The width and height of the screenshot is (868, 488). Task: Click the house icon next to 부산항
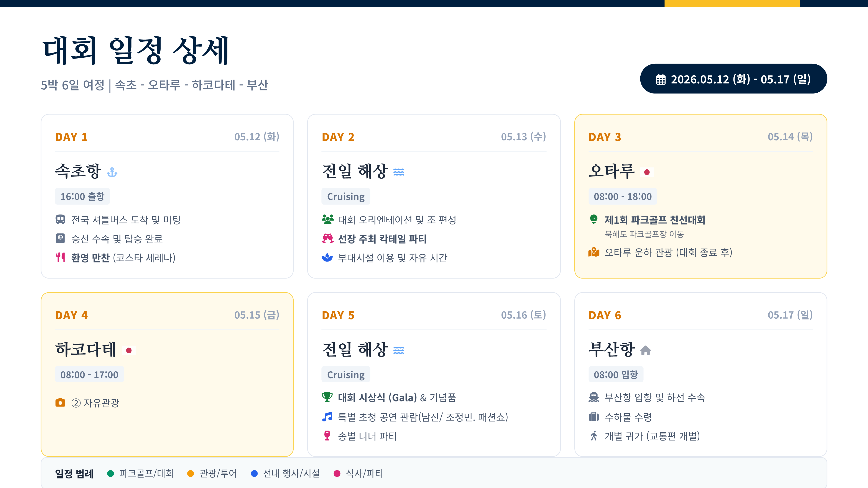click(645, 350)
